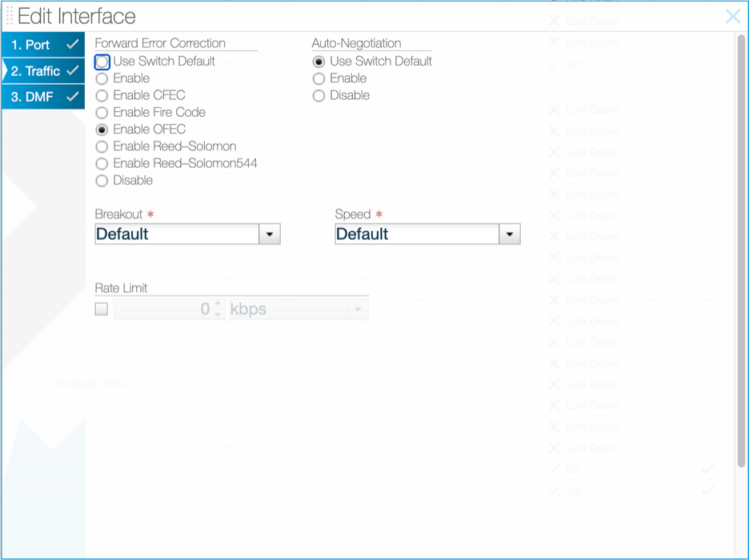Select Use Switch Default for Forward Error Correction
This screenshot has height=560, width=749.
[x=102, y=61]
